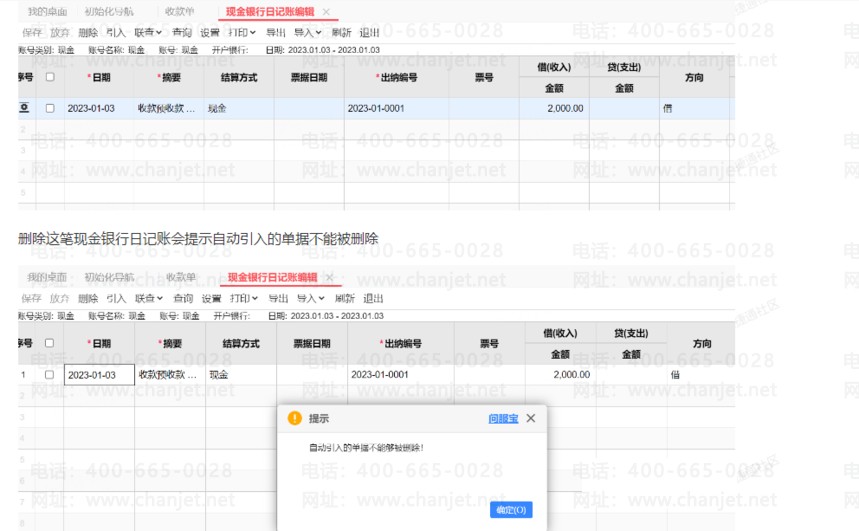This screenshot has height=531, width=859.
Task: Click 删除 in the top toolbar
Action: [x=88, y=32]
